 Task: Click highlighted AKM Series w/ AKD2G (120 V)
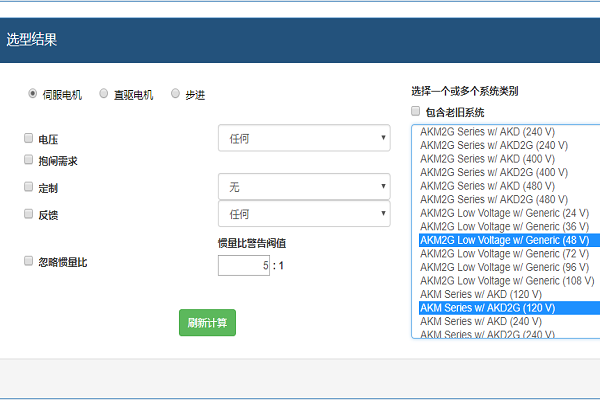click(x=509, y=308)
